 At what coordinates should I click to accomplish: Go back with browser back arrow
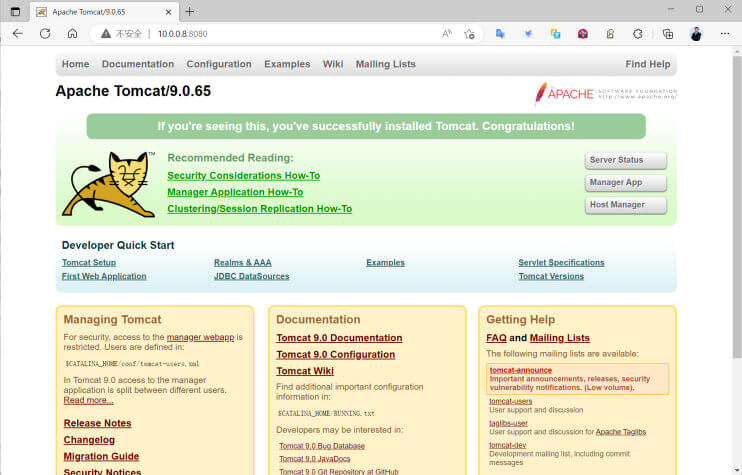pos(18,34)
